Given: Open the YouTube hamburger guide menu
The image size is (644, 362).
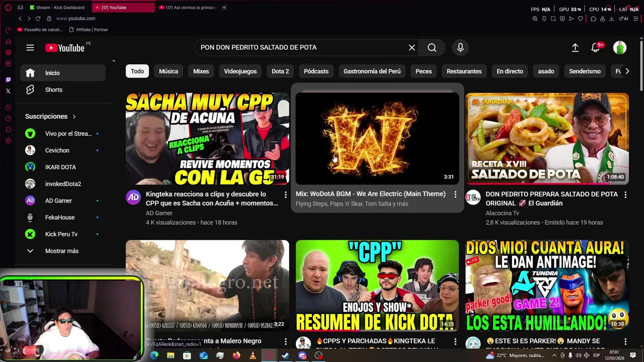Looking at the screenshot, I should point(30,48).
